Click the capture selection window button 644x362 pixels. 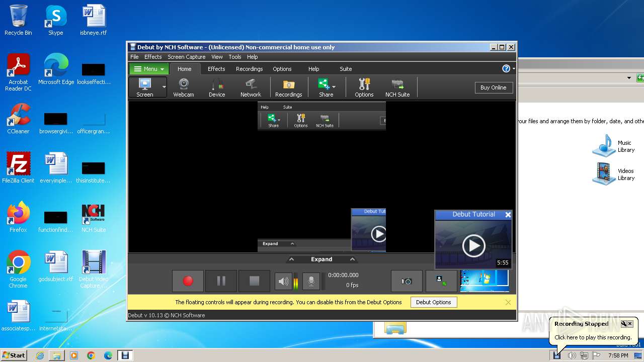[x=441, y=281]
